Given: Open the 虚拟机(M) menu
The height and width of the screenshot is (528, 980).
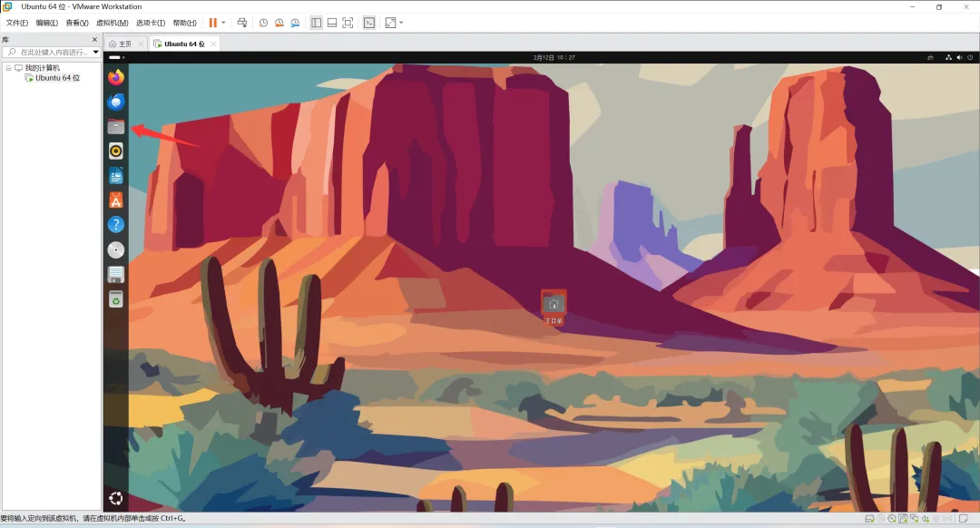Looking at the screenshot, I should [113, 23].
